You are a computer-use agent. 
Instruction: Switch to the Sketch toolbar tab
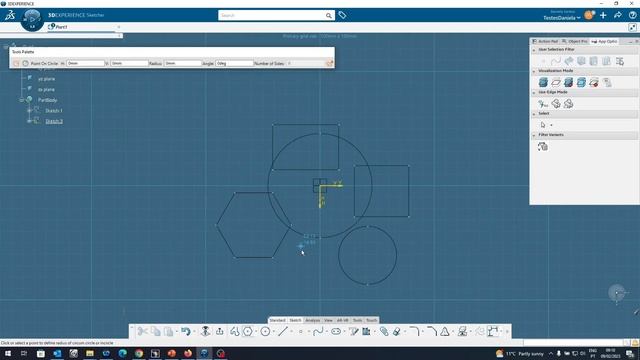295,320
